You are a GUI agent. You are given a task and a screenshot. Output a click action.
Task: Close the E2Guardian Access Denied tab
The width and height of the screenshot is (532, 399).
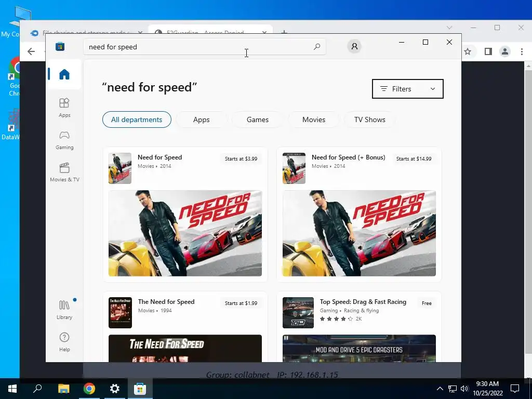click(264, 32)
